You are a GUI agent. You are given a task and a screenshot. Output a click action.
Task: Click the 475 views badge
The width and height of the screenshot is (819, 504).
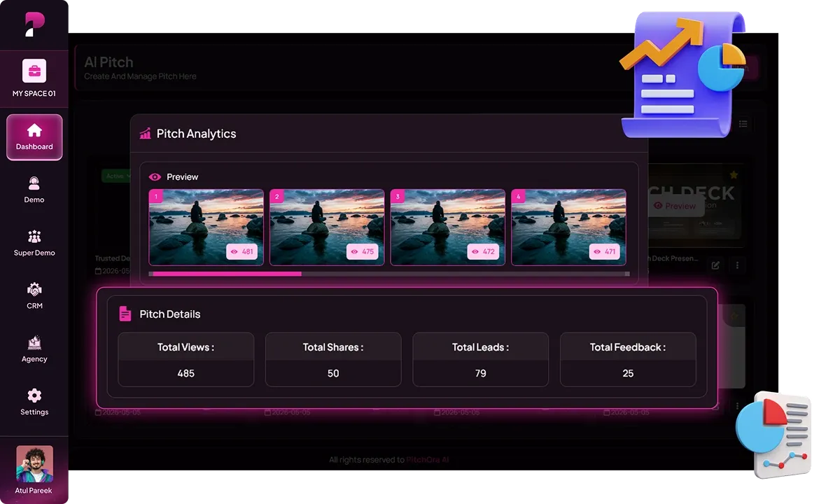pyautogui.click(x=363, y=251)
